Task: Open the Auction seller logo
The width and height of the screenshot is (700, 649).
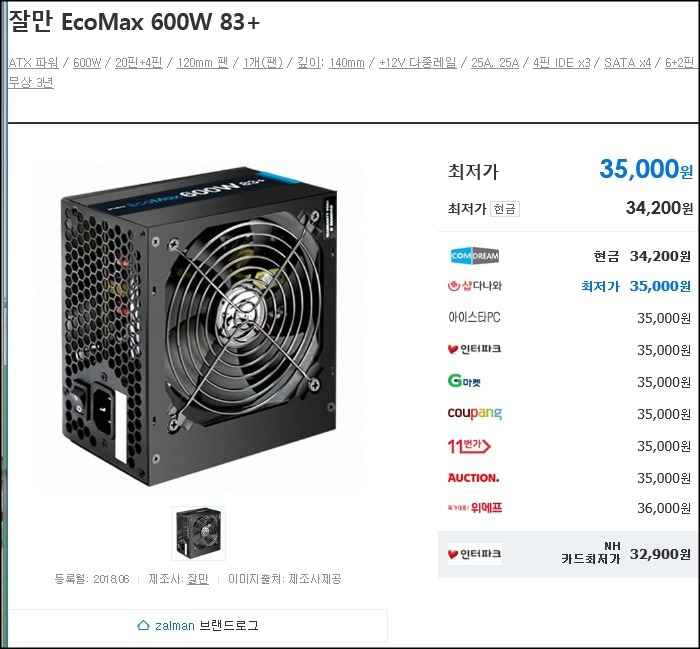Action: [x=473, y=478]
